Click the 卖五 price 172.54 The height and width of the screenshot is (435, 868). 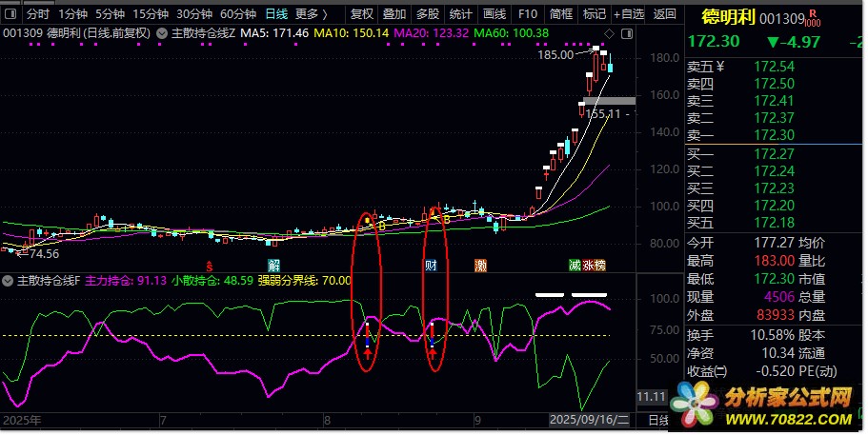click(x=774, y=67)
